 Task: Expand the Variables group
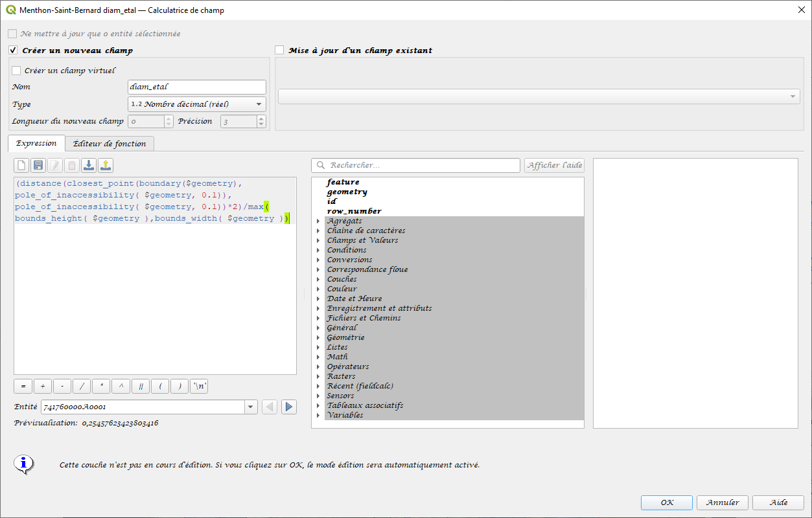click(318, 416)
